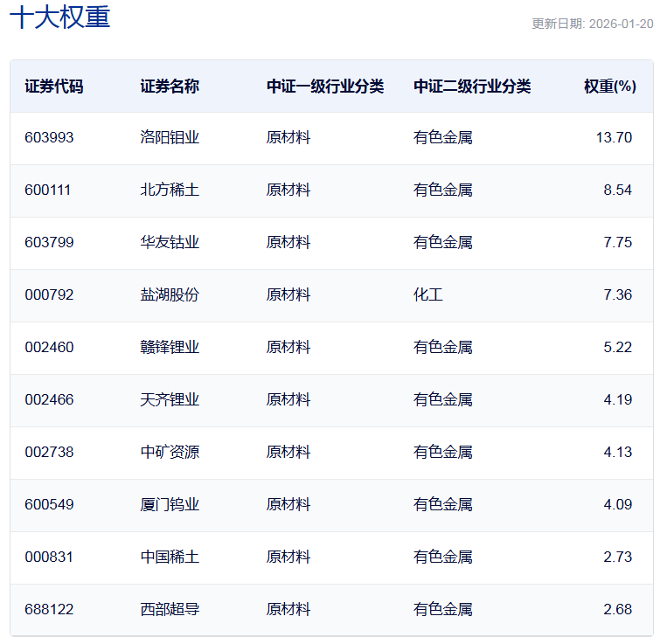Click weight value 2.73
This screenshot has height=644, width=660.
click(x=617, y=557)
